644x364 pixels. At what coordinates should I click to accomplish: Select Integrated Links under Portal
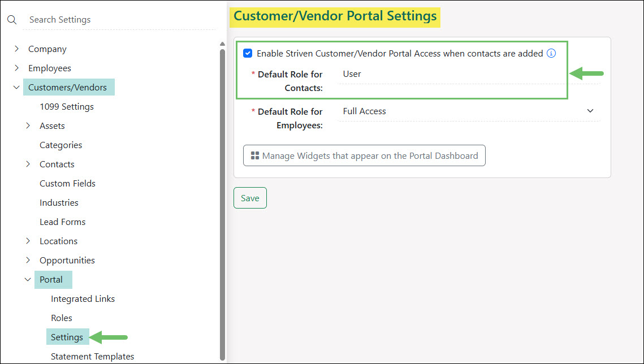(x=83, y=299)
